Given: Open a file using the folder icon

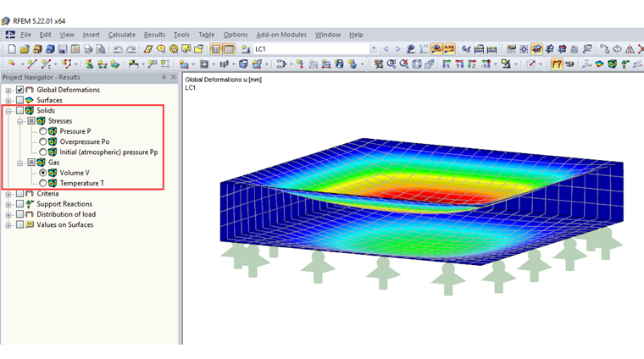Looking at the screenshot, I should (x=25, y=49).
